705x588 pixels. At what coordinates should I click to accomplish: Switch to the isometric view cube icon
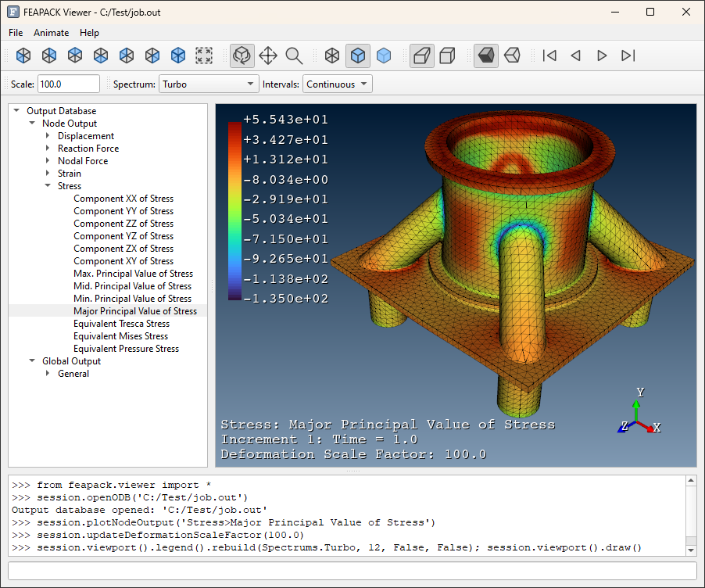[178, 56]
